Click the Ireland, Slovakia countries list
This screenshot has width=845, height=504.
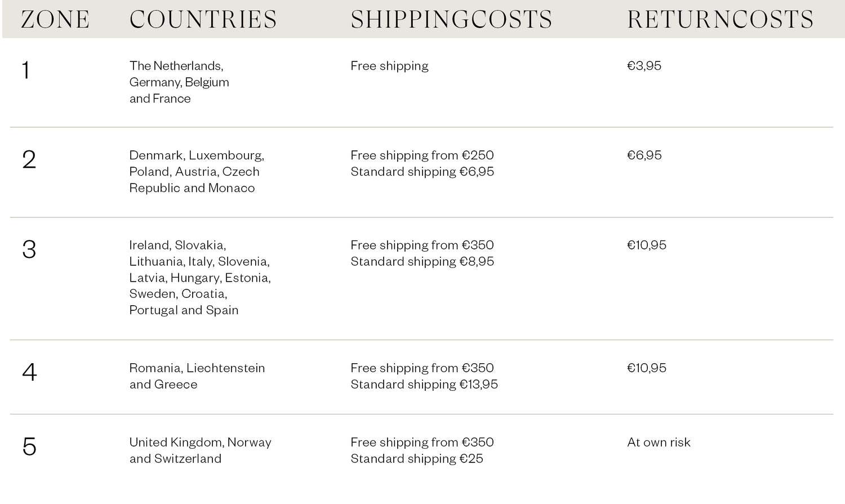[x=200, y=278]
